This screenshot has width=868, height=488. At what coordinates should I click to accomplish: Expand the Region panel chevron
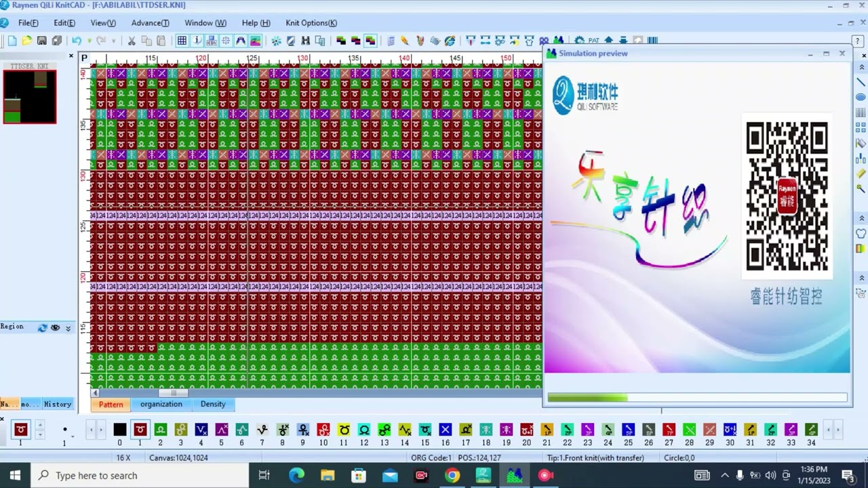pos(68,328)
